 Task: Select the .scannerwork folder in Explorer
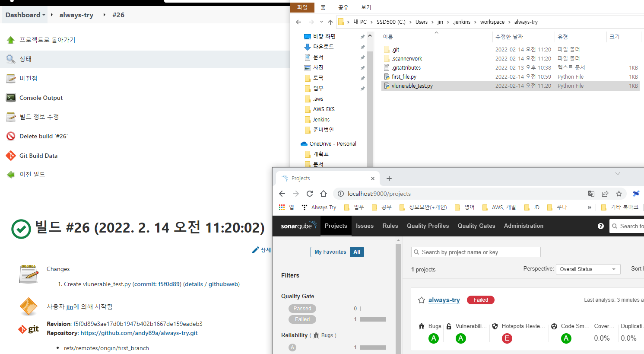[x=407, y=59]
